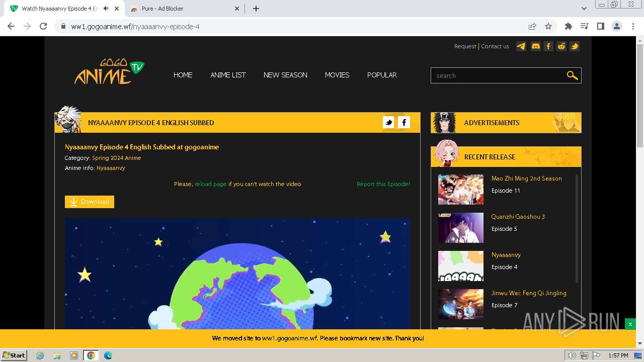
Task: Open the share page icon
Action: click(x=532, y=26)
